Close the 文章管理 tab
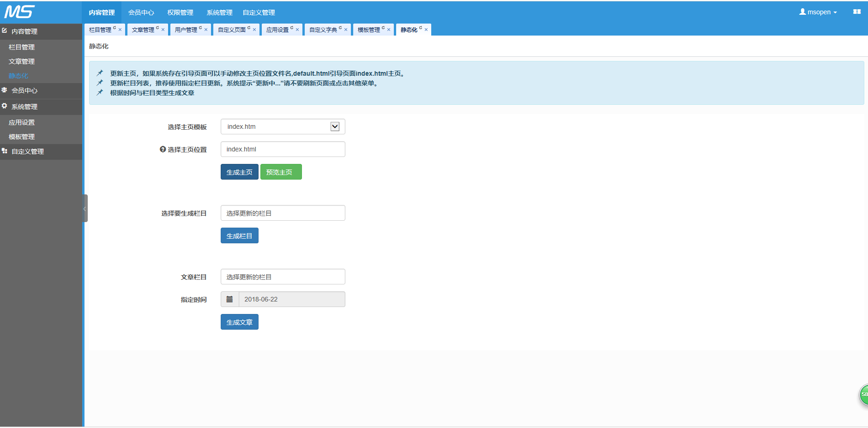868x428 pixels. (163, 30)
